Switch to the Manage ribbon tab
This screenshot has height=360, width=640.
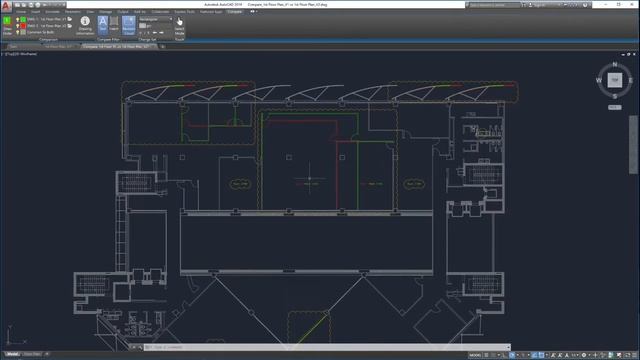pyautogui.click(x=105, y=12)
